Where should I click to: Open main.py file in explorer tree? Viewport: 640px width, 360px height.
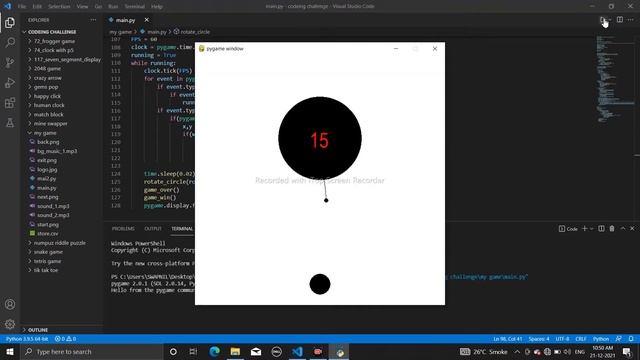pyautogui.click(x=47, y=188)
